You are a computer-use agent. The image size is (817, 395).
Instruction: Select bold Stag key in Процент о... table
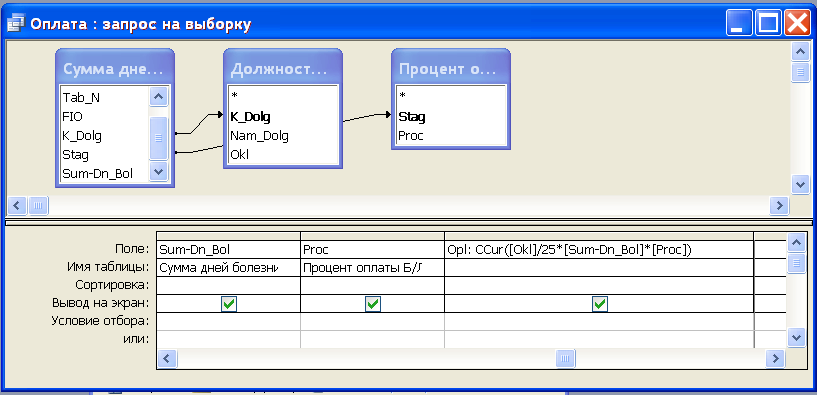412,117
